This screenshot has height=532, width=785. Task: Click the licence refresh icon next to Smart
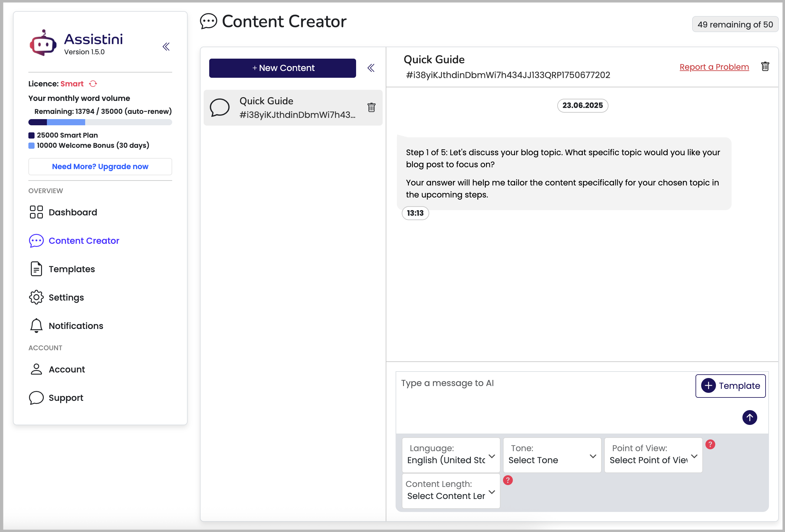93,83
